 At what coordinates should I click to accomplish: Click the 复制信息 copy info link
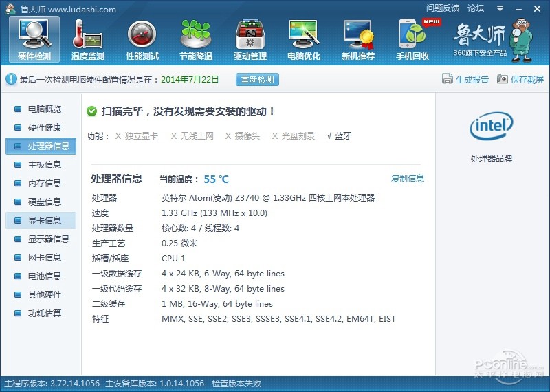click(x=408, y=178)
